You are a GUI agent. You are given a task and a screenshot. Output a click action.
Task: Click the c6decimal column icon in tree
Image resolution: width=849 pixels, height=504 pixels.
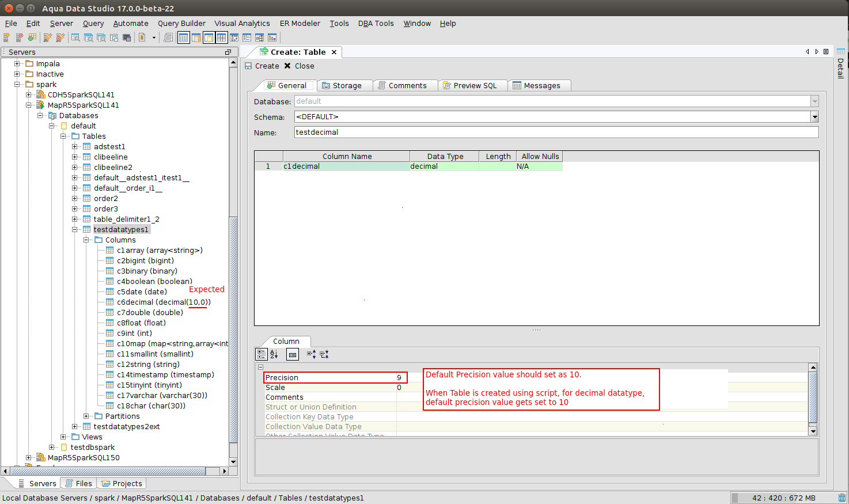[x=109, y=302]
